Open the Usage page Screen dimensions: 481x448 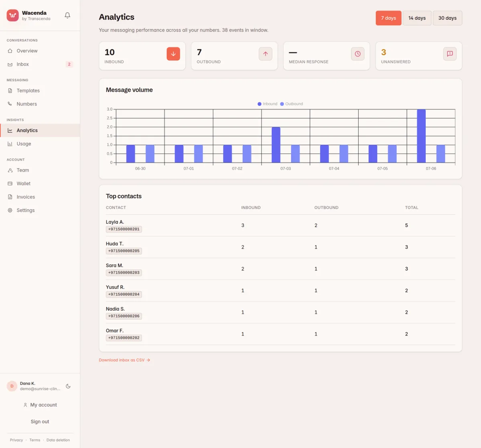coord(40,144)
